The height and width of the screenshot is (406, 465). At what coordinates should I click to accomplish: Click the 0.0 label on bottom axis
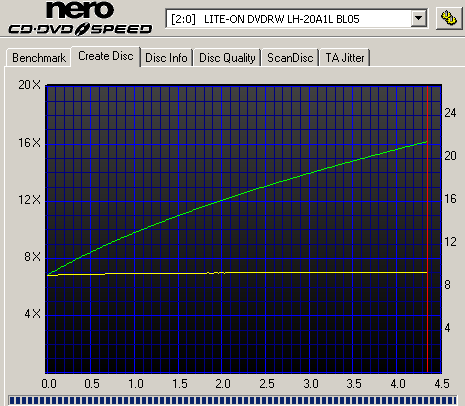(x=49, y=384)
